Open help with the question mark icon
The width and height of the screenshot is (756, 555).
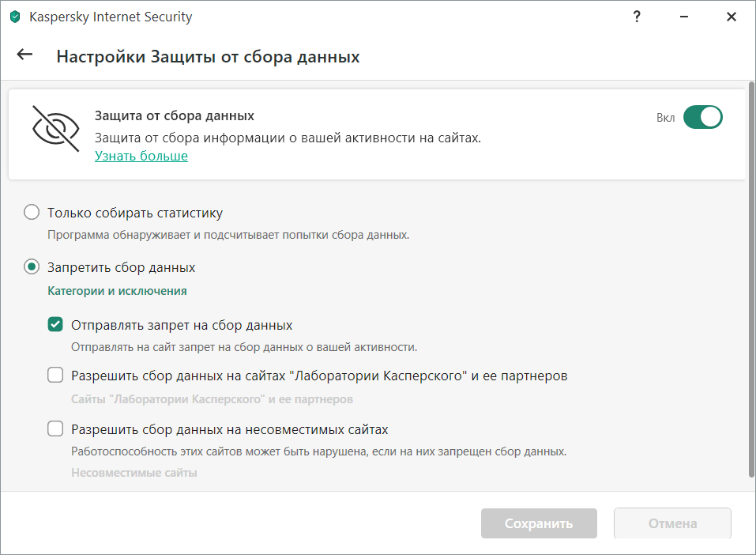pyautogui.click(x=637, y=17)
